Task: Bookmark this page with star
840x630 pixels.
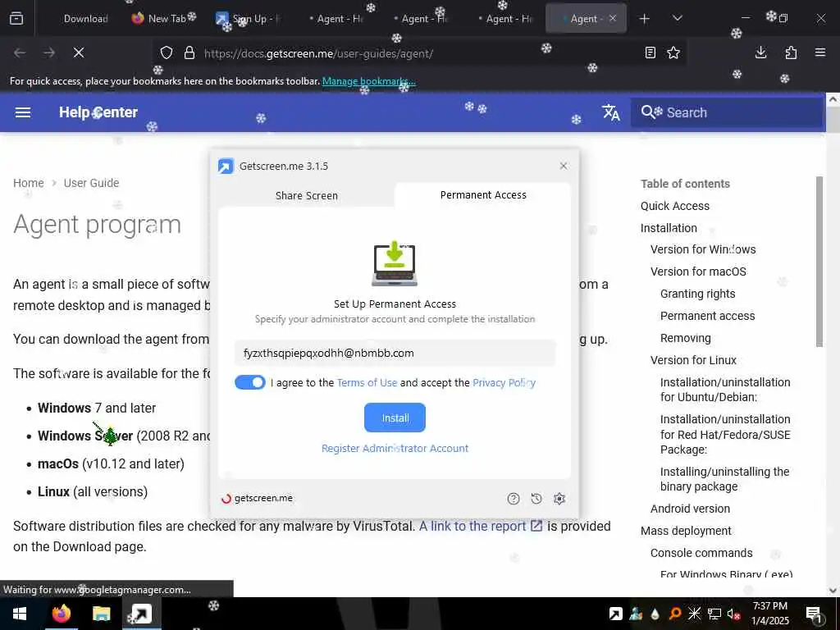Action: [x=673, y=52]
